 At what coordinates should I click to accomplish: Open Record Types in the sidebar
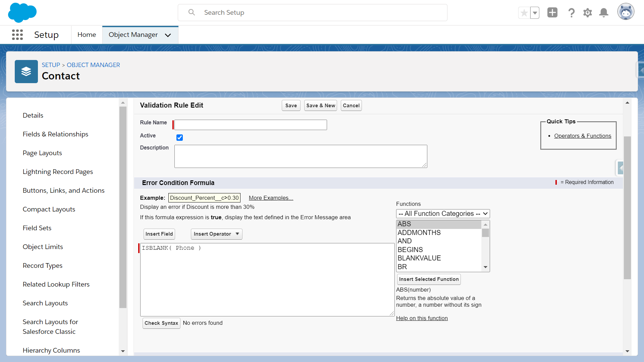[x=42, y=265]
